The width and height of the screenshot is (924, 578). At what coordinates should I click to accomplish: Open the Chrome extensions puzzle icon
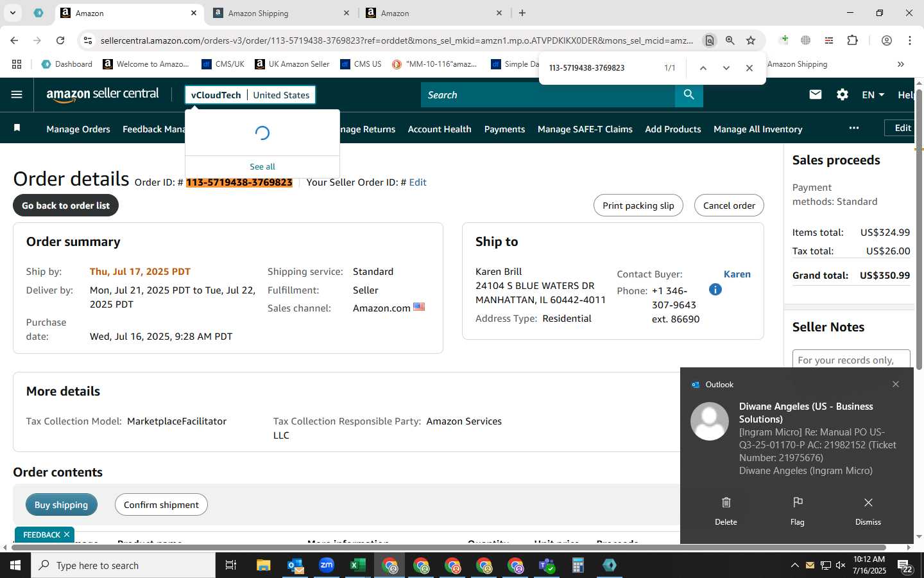click(853, 40)
